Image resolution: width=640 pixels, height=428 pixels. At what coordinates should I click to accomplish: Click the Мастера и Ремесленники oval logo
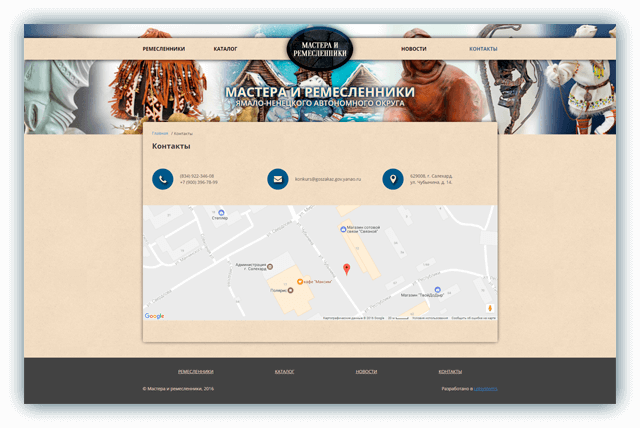[x=320, y=49]
